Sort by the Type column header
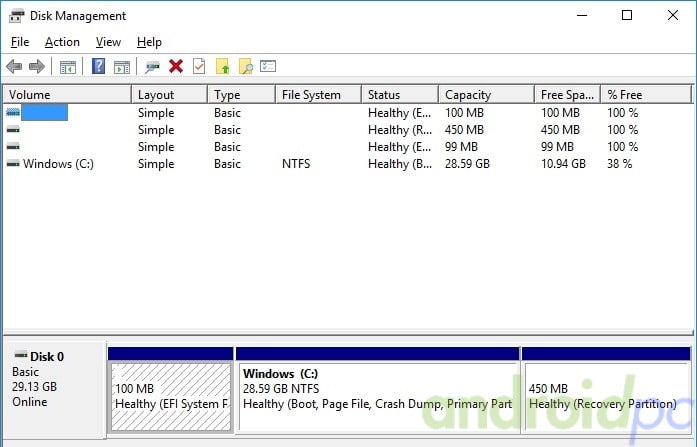The width and height of the screenshot is (697, 447). point(241,95)
